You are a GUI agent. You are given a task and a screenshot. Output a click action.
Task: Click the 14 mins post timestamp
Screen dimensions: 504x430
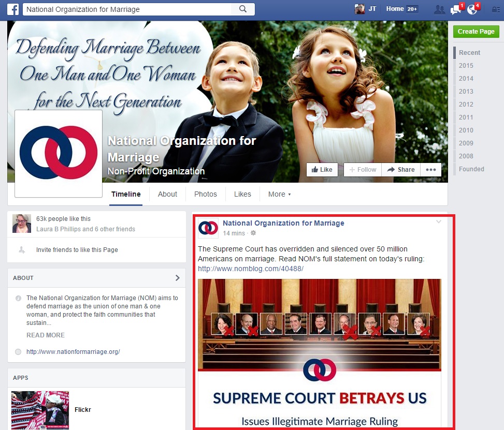pos(234,233)
